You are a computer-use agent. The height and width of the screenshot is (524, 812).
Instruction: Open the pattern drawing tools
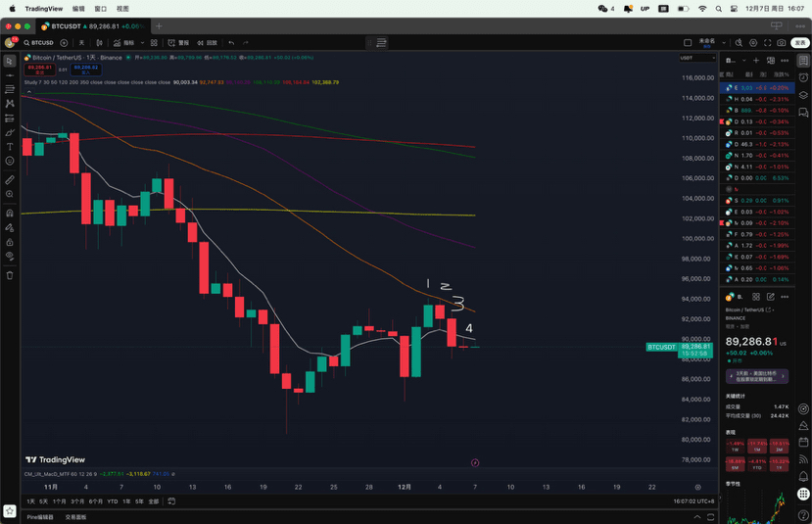(x=10, y=104)
